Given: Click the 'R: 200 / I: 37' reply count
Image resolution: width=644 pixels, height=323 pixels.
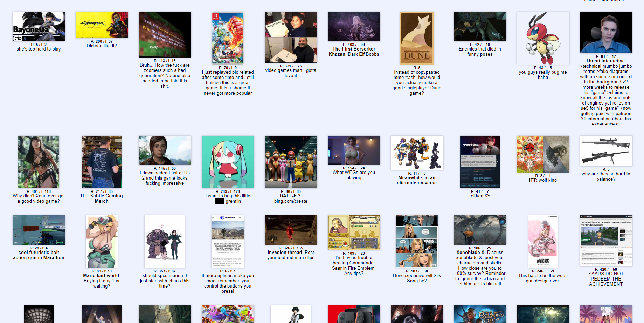Looking at the screenshot, I should click(x=102, y=41).
